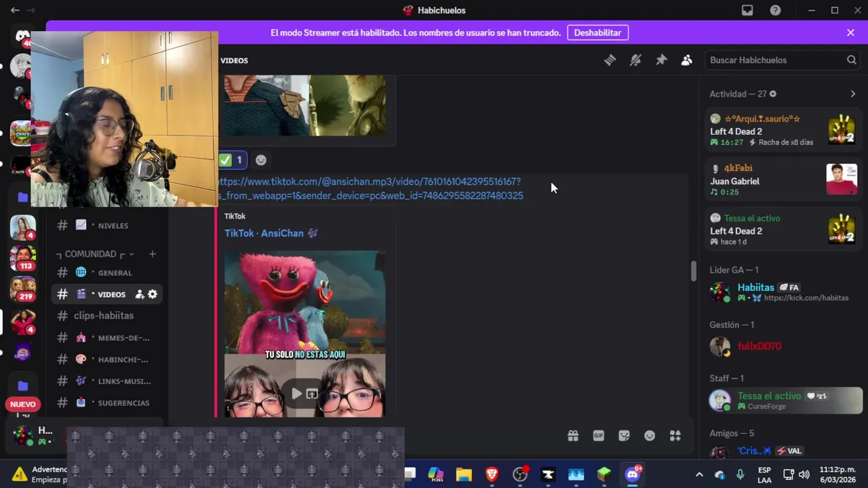
Task: Open Minecraft grass block taskbar icon
Action: pos(604,474)
